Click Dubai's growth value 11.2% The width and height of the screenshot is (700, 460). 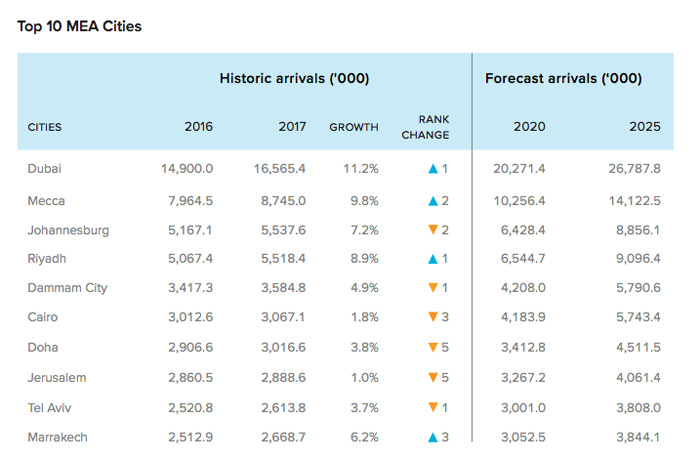coord(361,169)
